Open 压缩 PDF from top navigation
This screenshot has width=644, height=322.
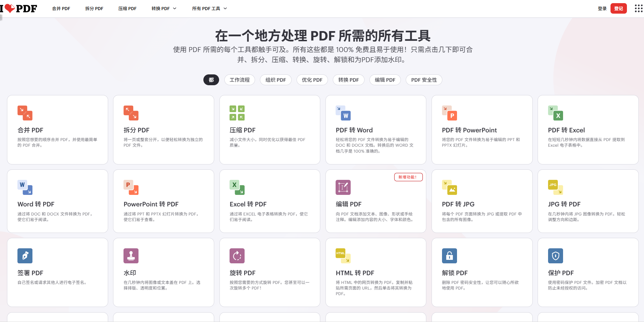127,8
